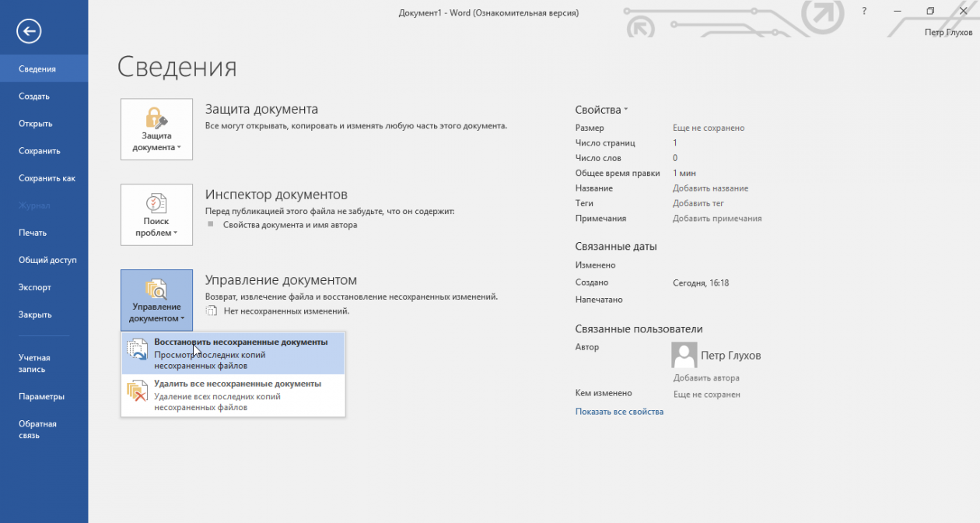Click the recover unsaved documents icon

[138, 349]
